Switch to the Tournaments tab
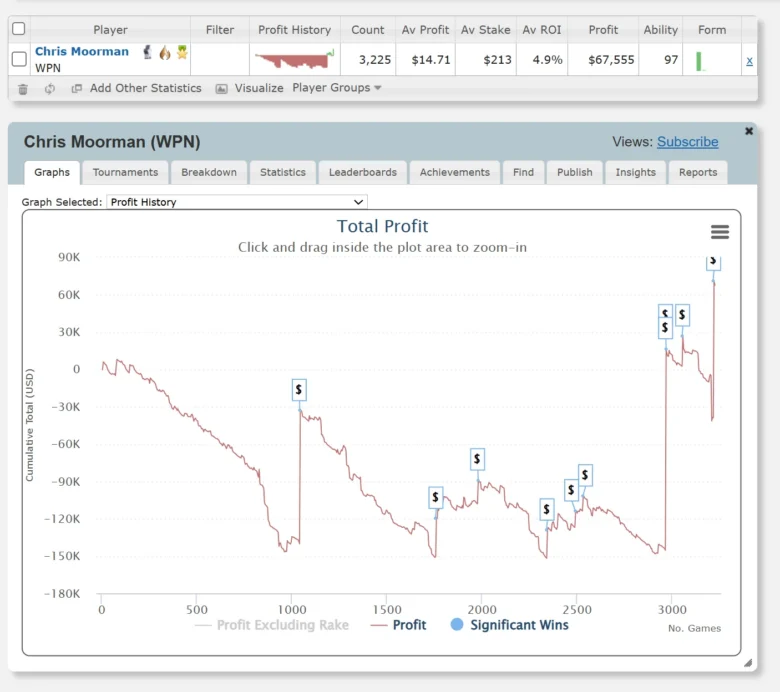The height and width of the screenshot is (692, 780). [125, 172]
